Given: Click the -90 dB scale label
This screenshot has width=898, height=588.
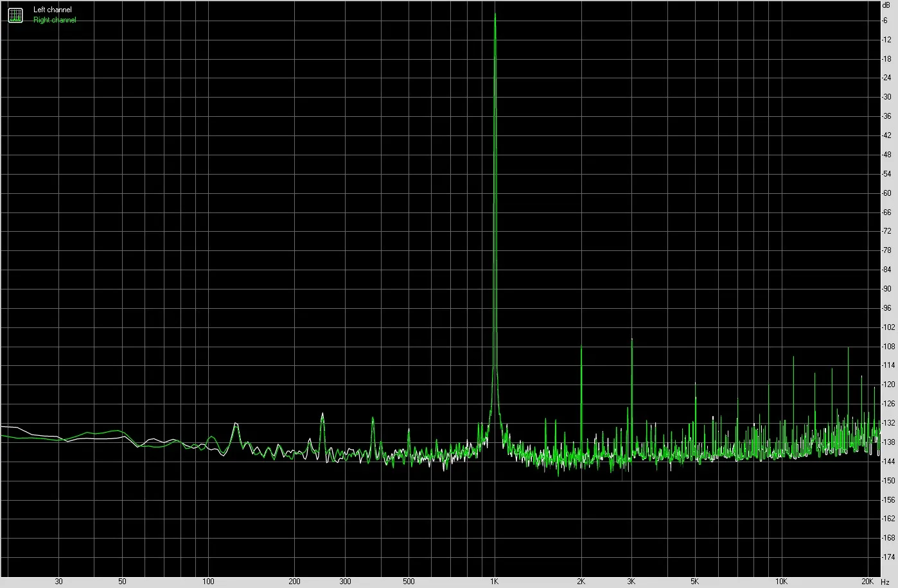Looking at the screenshot, I should (x=886, y=289).
